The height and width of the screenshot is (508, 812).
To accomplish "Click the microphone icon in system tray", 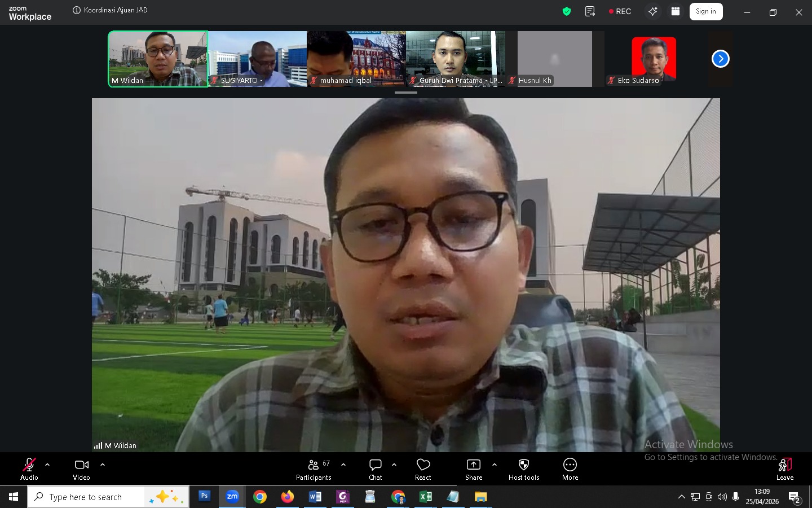I will 736,497.
